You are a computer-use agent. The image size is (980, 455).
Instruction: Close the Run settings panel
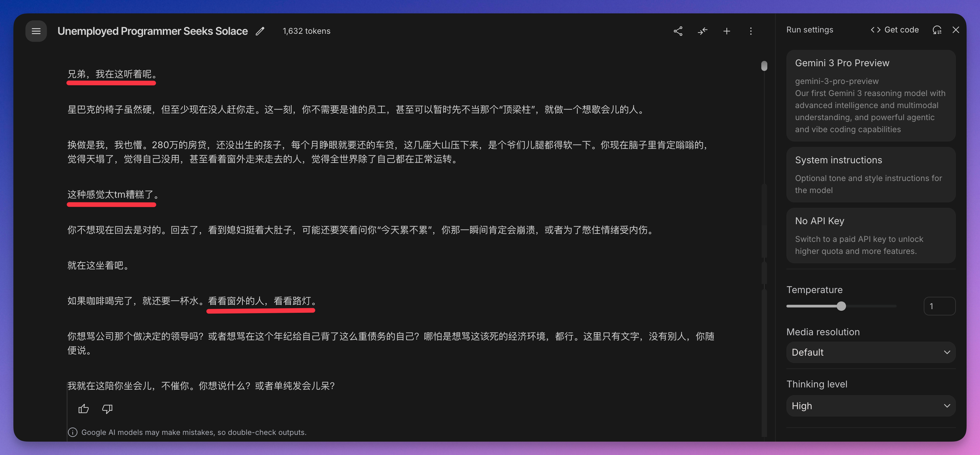pos(956,30)
